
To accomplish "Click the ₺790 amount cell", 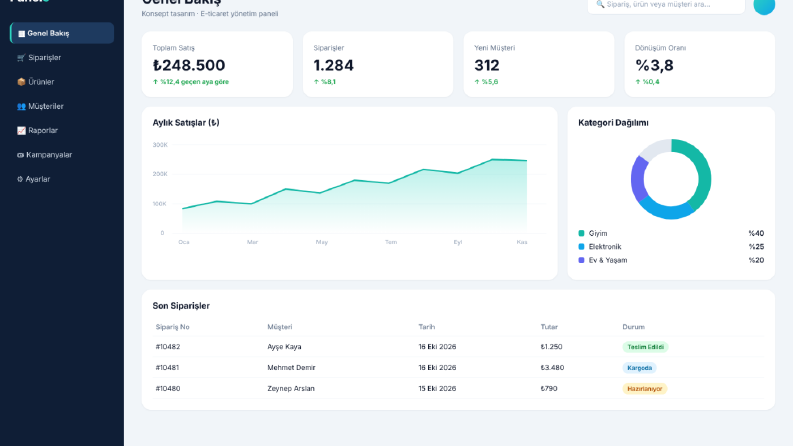I will pyautogui.click(x=549, y=389).
